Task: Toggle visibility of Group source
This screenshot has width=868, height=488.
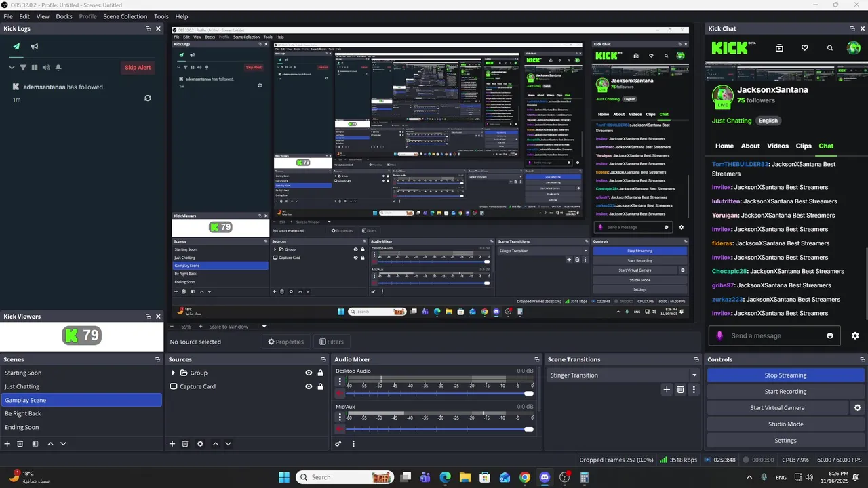Action: click(309, 373)
